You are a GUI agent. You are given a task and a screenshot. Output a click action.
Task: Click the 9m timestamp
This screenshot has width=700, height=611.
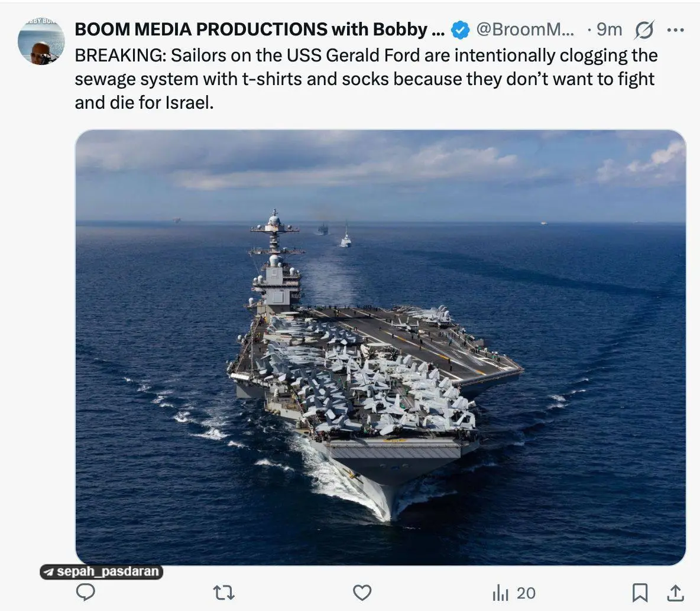[x=609, y=29]
